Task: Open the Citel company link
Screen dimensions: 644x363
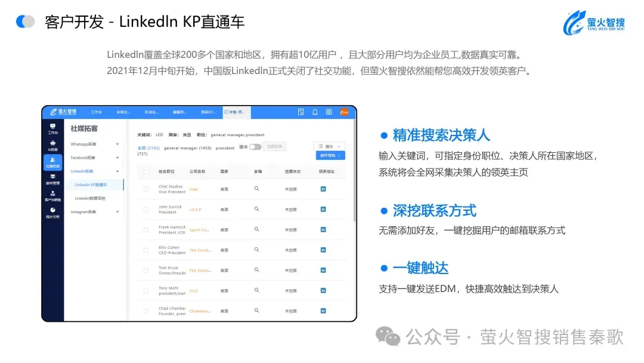Action: pyautogui.click(x=194, y=189)
